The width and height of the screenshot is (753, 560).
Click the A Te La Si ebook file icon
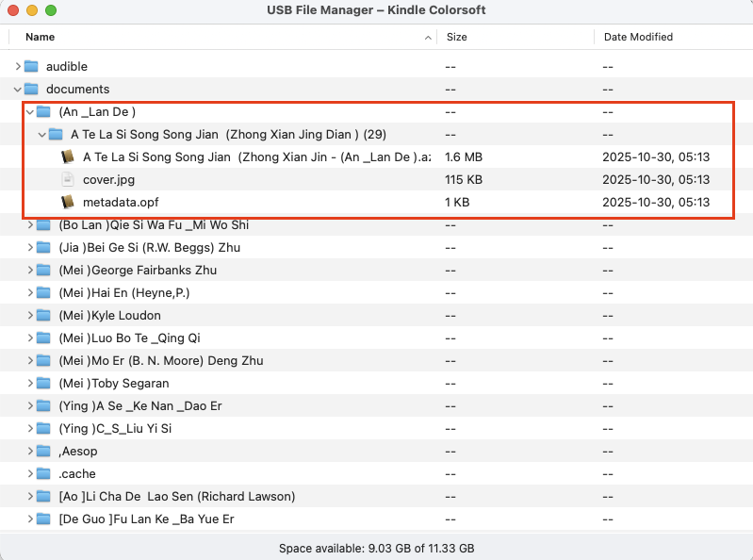click(x=67, y=156)
